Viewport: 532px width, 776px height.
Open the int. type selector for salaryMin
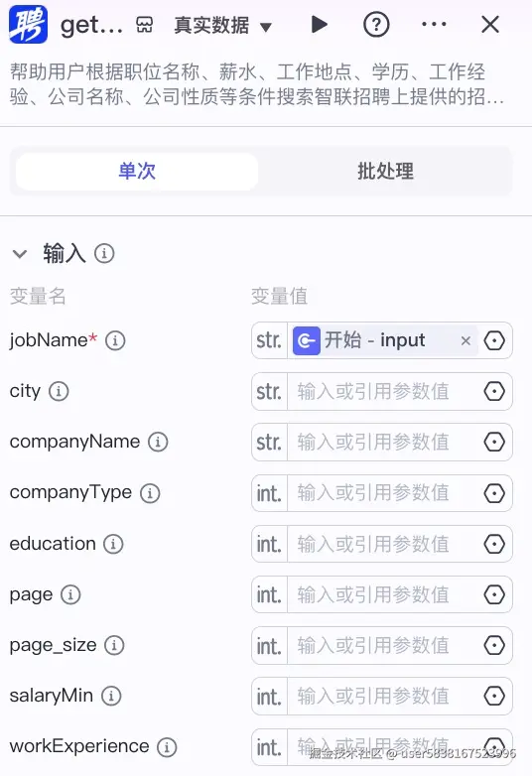tap(269, 697)
